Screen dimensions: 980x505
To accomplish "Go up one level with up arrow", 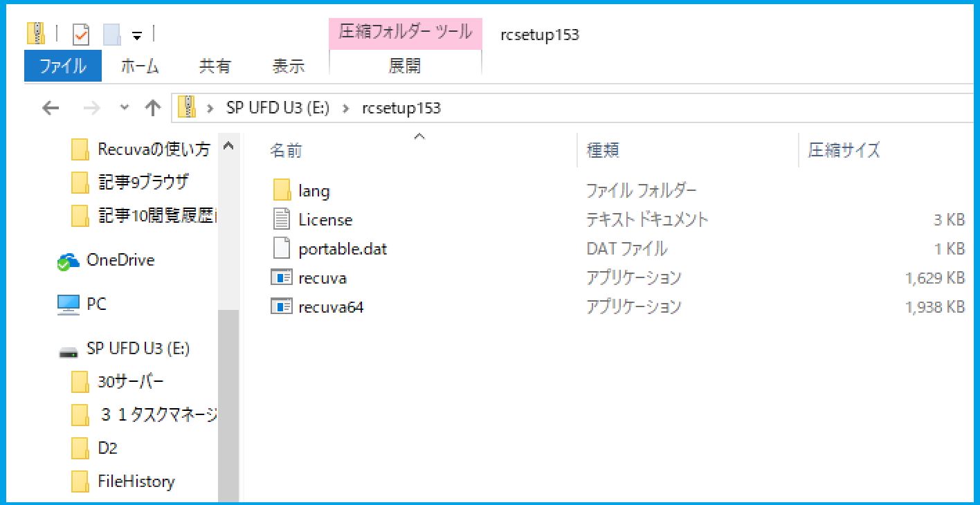I will coord(152,108).
